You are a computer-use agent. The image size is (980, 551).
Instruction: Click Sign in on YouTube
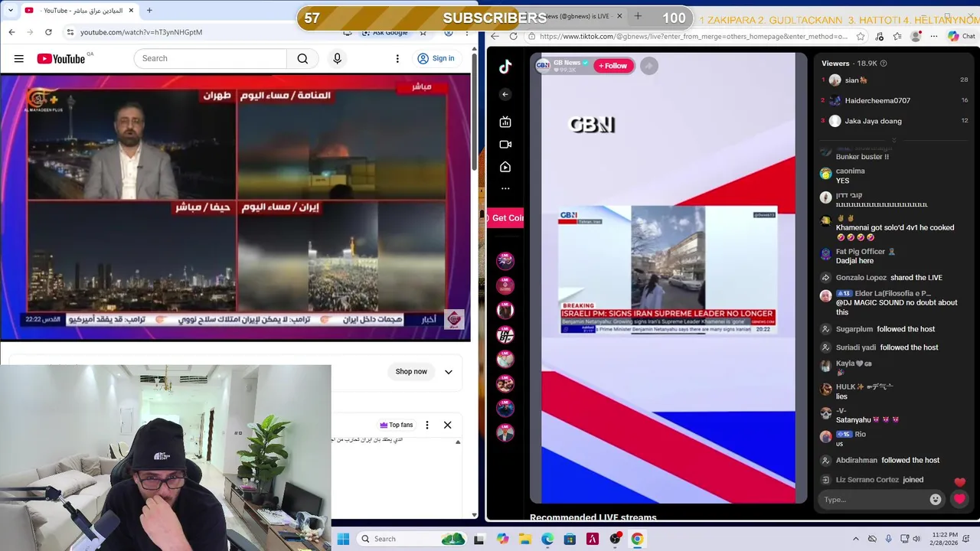[x=436, y=58]
